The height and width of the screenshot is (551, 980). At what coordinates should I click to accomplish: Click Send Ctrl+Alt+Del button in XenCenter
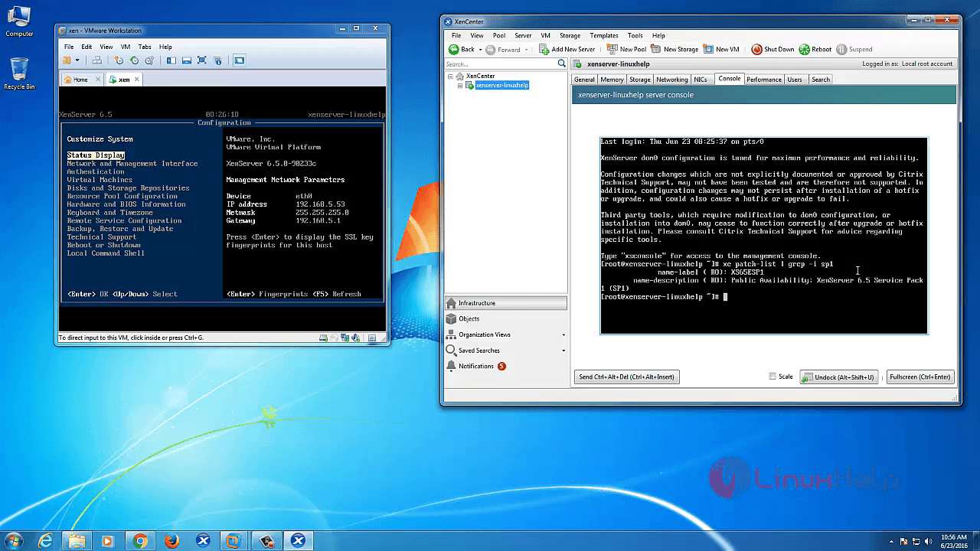click(x=627, y=377)
